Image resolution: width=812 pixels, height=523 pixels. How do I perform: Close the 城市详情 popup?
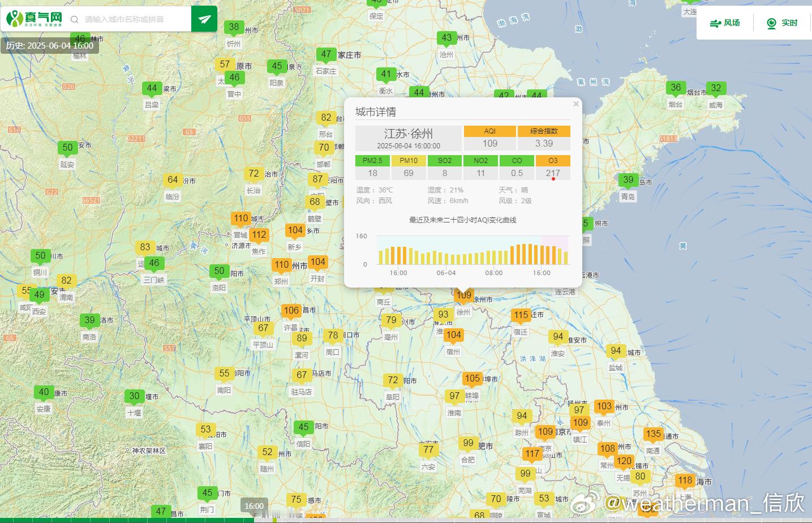point(575,104)
